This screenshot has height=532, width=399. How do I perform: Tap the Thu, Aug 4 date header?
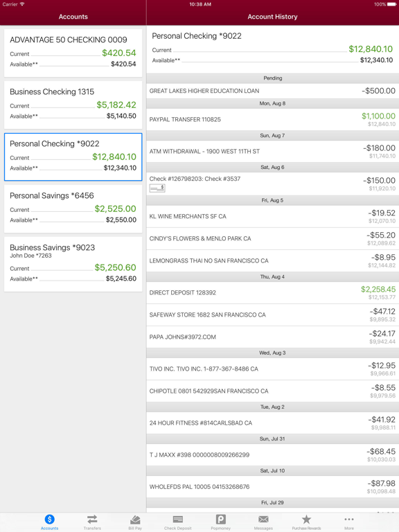[272, 276]
